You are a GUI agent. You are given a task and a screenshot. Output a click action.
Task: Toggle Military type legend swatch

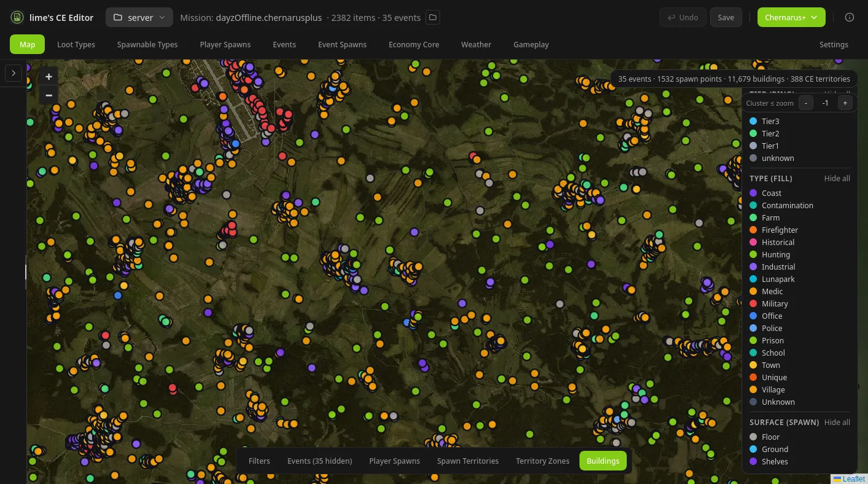coord(754,304)
